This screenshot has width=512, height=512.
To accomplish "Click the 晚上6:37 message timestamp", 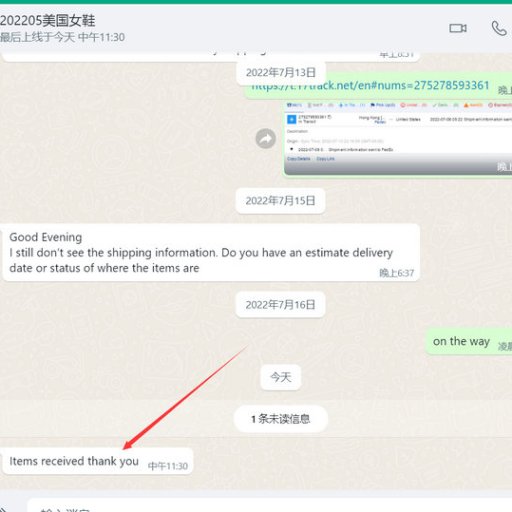I will (397, 273).
